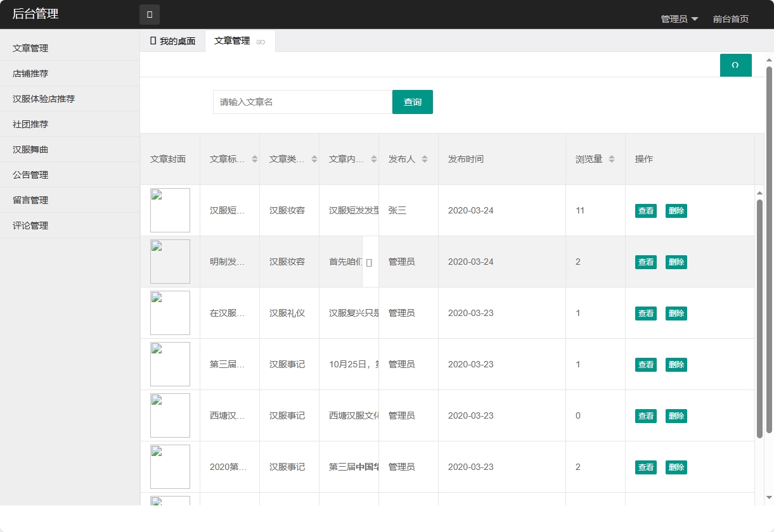
Task: Click the sort icon on the 浏览量 column
Action: 610,159
